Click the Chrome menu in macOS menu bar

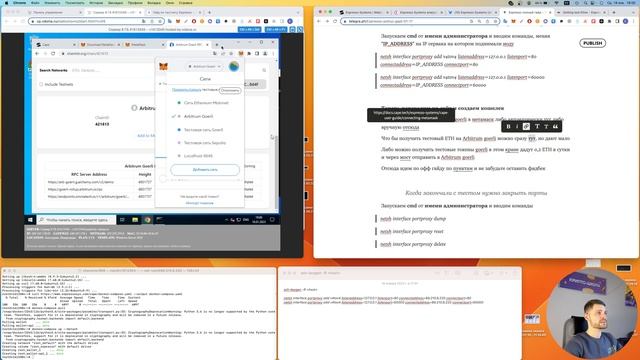19,2
